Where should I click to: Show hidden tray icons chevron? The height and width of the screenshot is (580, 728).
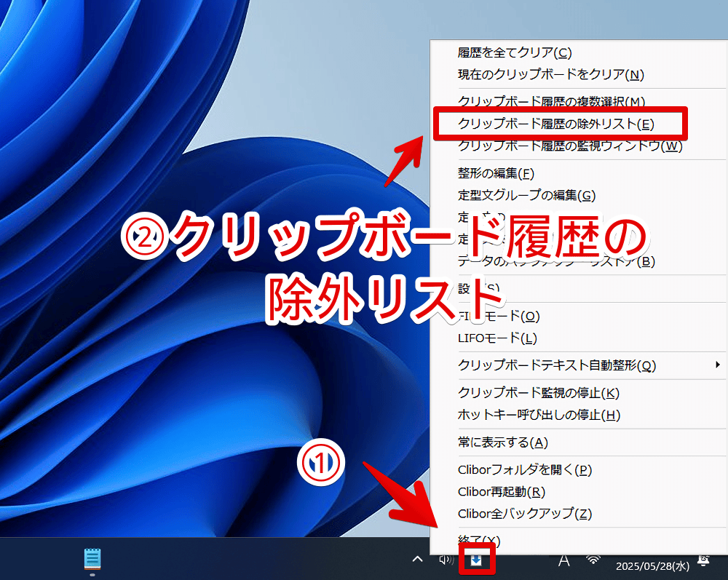tap(417, 559)
